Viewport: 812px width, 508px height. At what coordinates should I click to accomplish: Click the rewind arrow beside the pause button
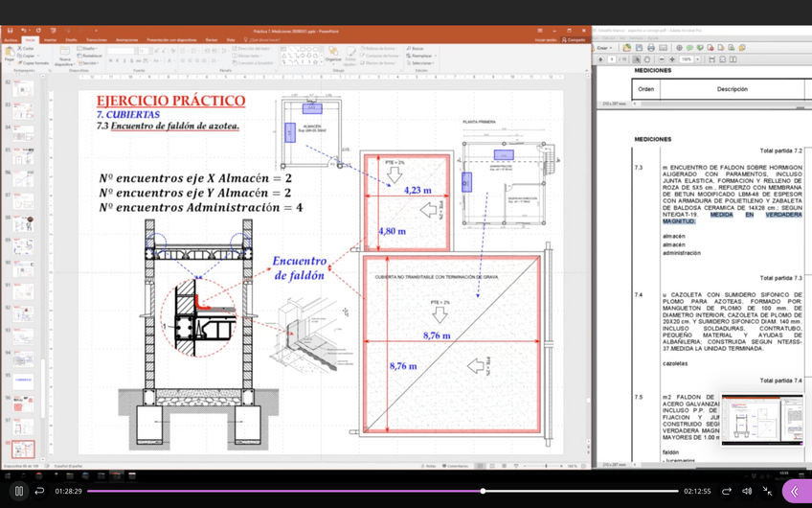pos(39,491)
